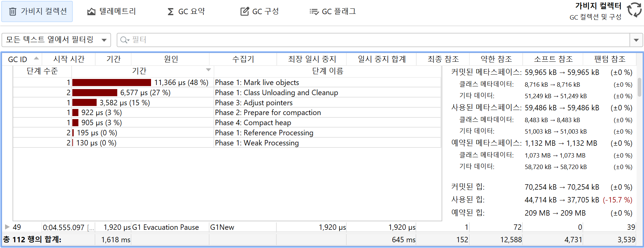
Task: Click the trash can Garbage Collection icon
Action: point(13,12)
